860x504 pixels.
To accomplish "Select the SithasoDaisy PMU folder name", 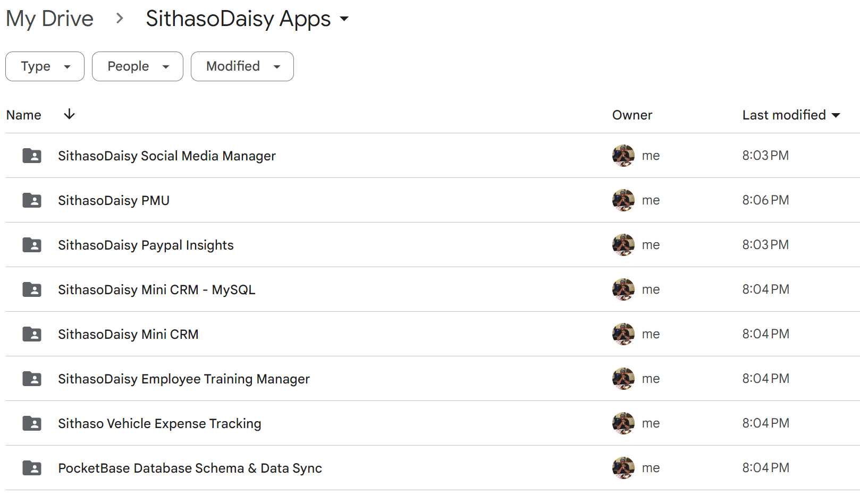I will (x=114, y=200).
